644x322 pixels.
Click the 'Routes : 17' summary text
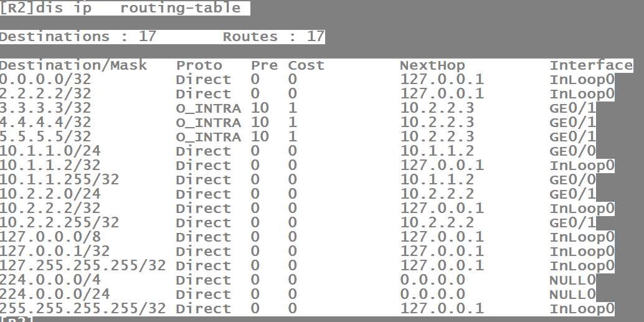tap(273, 37)
